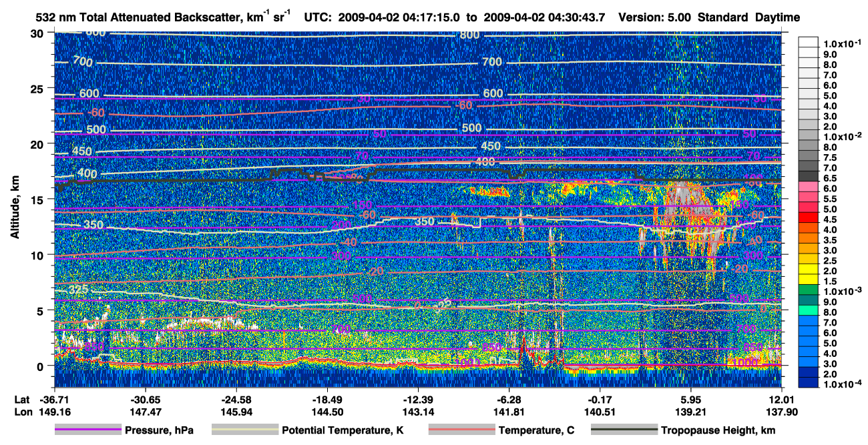Click the latitude value '-36.71'
The height and width of the screenshot is (445, 868).
54,399
